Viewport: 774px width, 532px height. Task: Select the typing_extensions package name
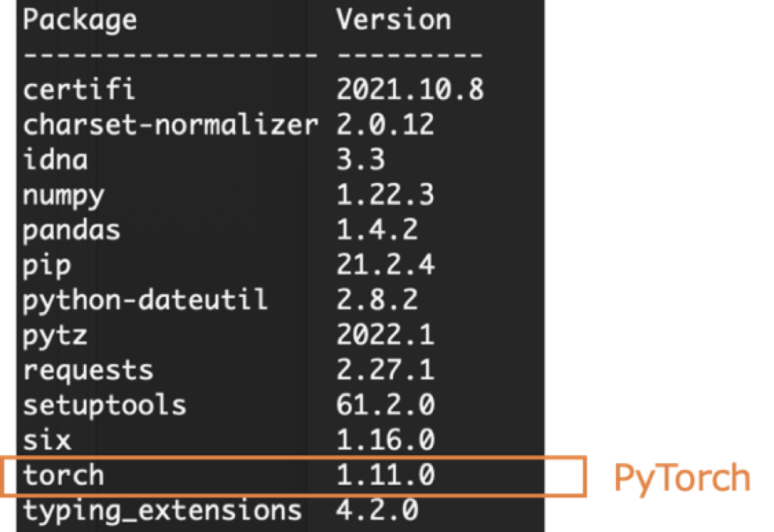[x=162, y=511]
